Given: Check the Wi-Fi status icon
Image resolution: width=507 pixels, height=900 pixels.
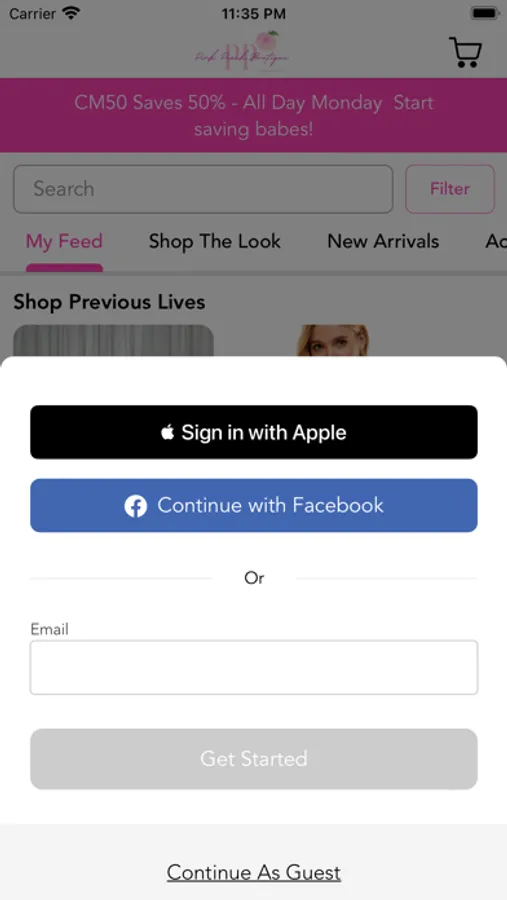Looking at the screenshot, I should click(x=71, y=13).
